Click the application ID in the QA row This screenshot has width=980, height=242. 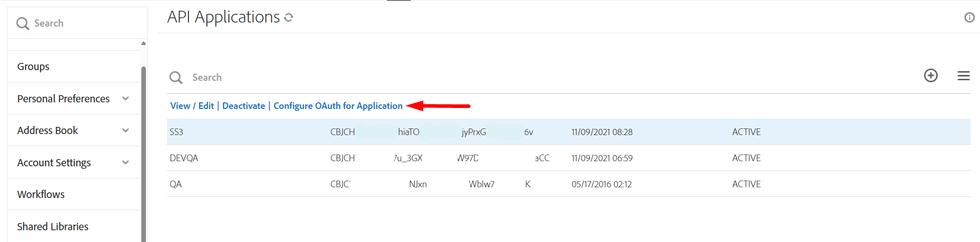431,184
